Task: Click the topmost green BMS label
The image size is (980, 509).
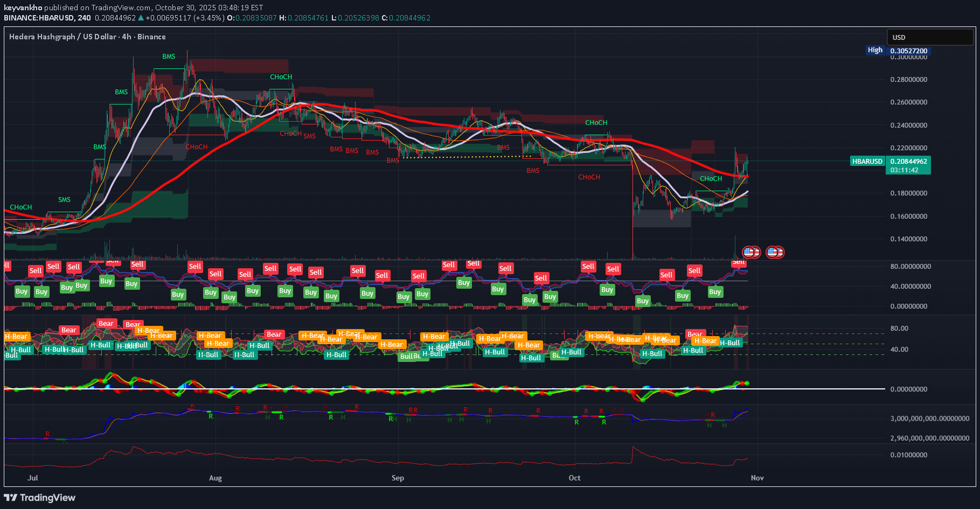Action: [169, 57]
